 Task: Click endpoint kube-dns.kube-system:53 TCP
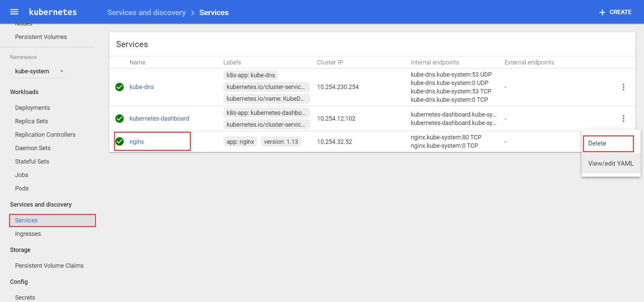[x=451, y=91]
